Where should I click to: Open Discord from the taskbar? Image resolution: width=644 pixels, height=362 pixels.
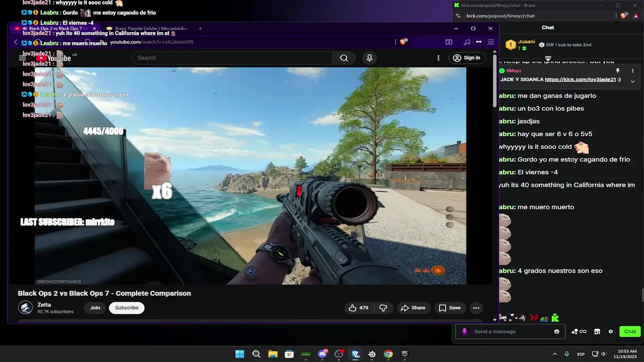(x=323, y=354)
